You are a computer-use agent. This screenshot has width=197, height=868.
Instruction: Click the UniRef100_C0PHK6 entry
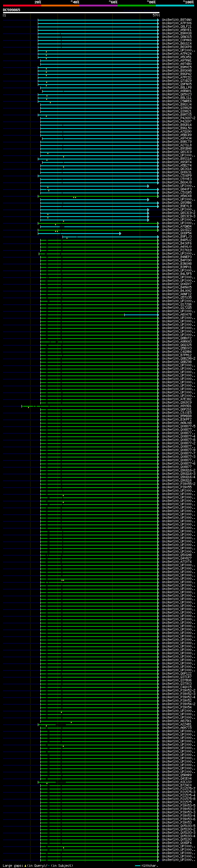tap(177, 40)
